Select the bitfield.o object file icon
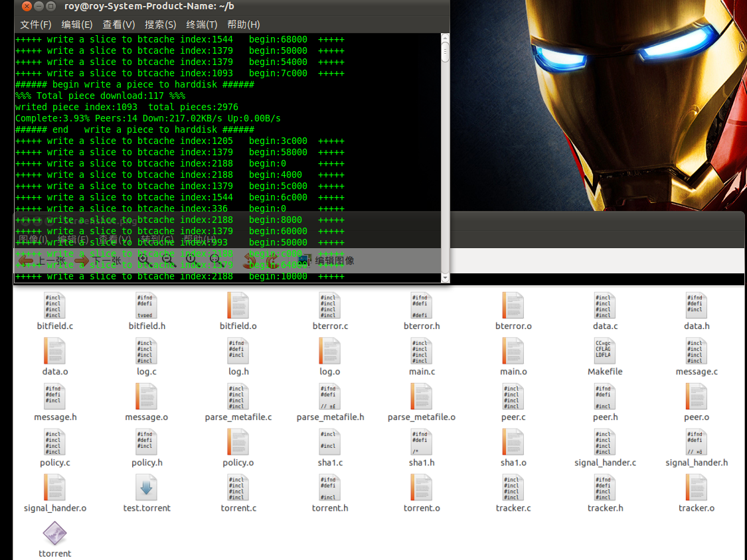Viewport: 747px width, 560px height. (238, 305)
